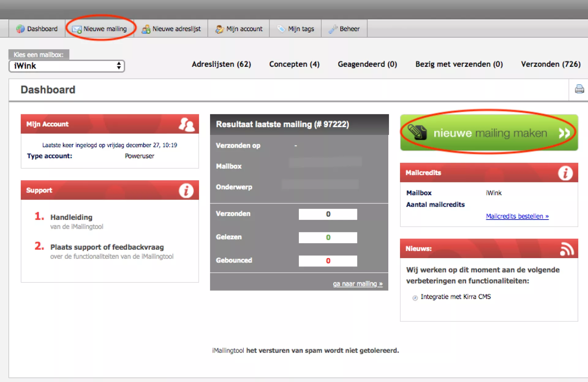Screen dimensions: 588x382
Task: Click the Mailcredits panel info icon
Action: click(x=565, y=173)
